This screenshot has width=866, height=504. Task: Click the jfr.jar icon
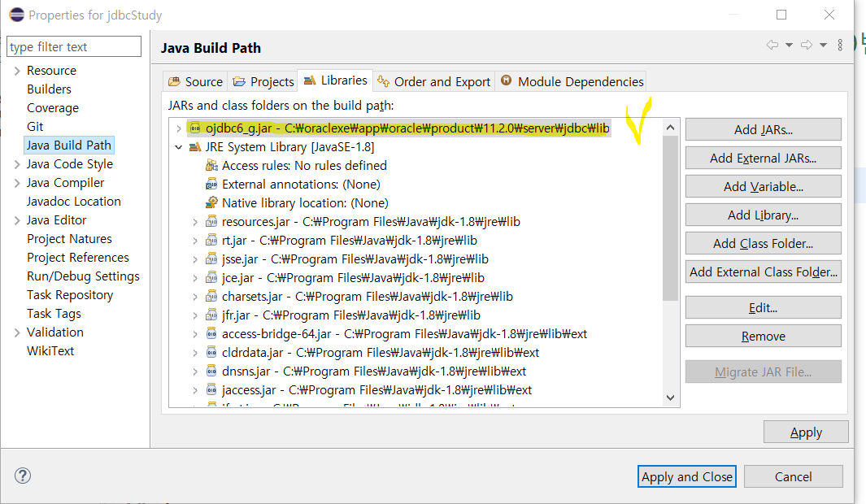211,315
